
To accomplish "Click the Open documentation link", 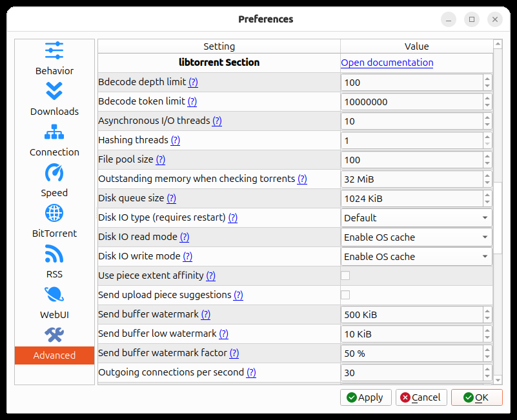I will pyautogui.click(x=387, y=63).
